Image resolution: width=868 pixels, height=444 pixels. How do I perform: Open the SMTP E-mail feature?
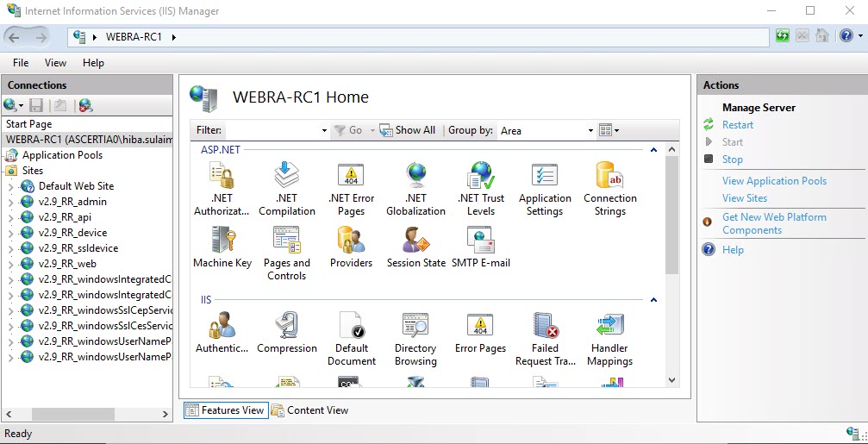pos(480,247)
